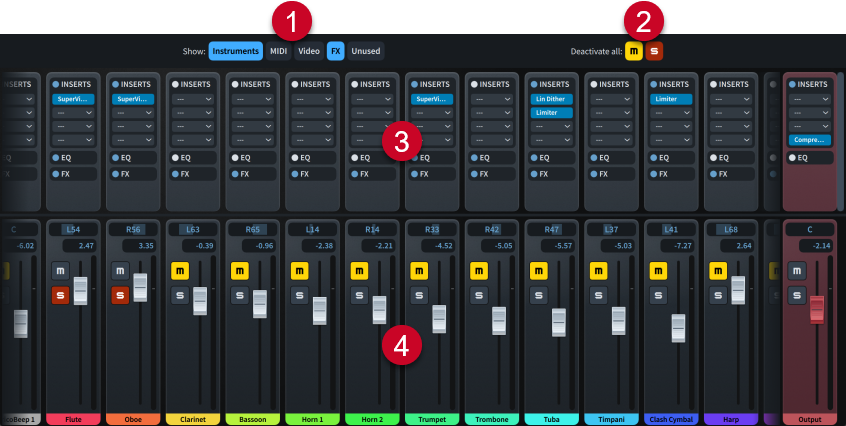Toggle the Instruments channel filter
This screenshot has height=426, width=846.
[236, 50]
